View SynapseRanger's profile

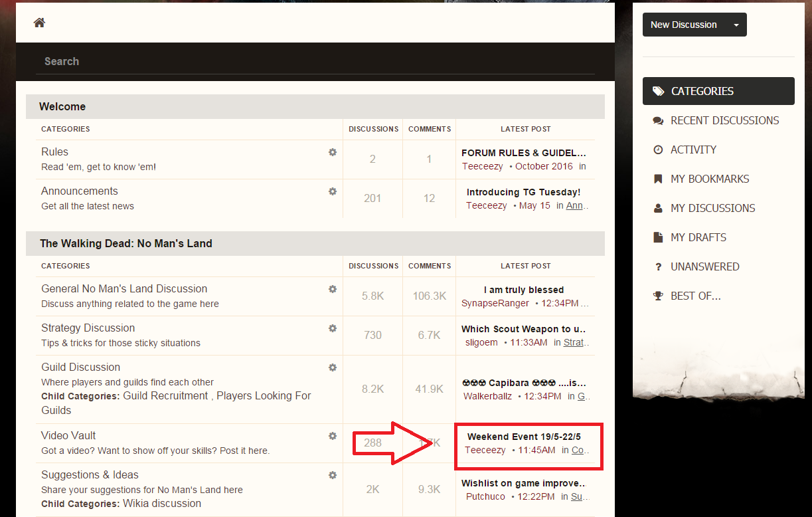(495, 303)
